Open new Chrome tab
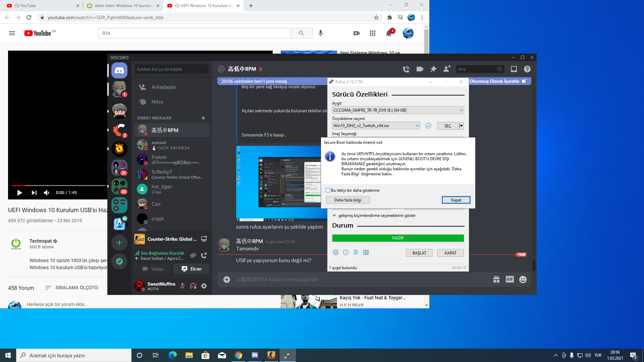 [251, 6]
